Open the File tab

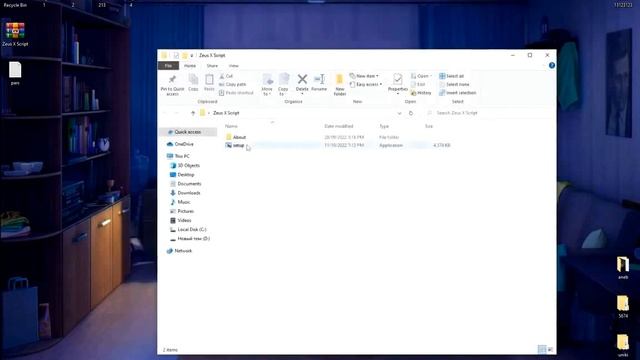[x=168, y=66]
